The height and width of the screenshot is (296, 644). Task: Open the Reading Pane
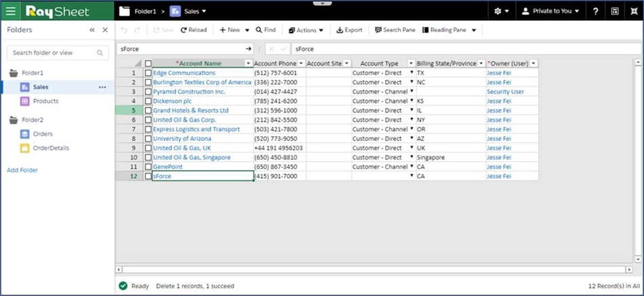[445, 30]
